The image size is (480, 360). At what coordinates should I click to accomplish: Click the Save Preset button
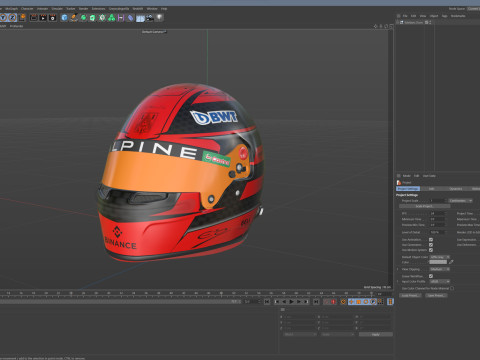[x=436, y=295]
